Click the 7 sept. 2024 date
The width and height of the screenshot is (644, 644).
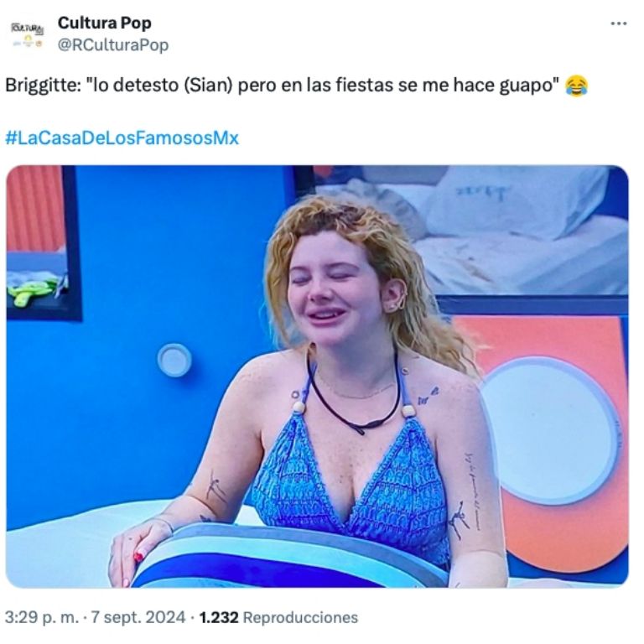coord(138,617)
